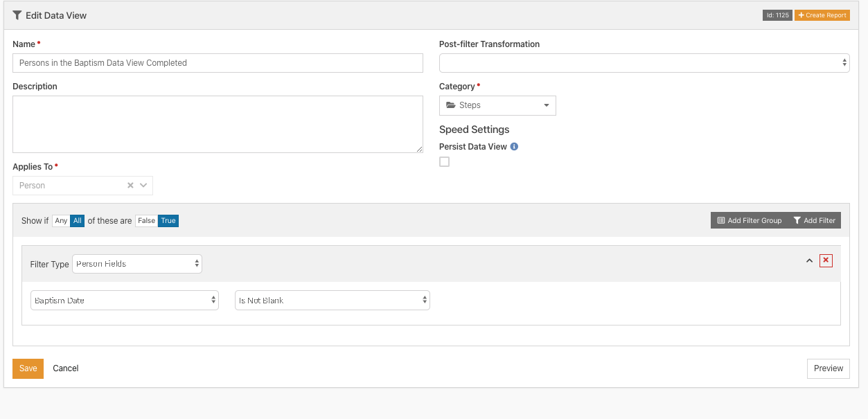
Task: Open the Filter Type dropdown
Action: tap(137, 264)
